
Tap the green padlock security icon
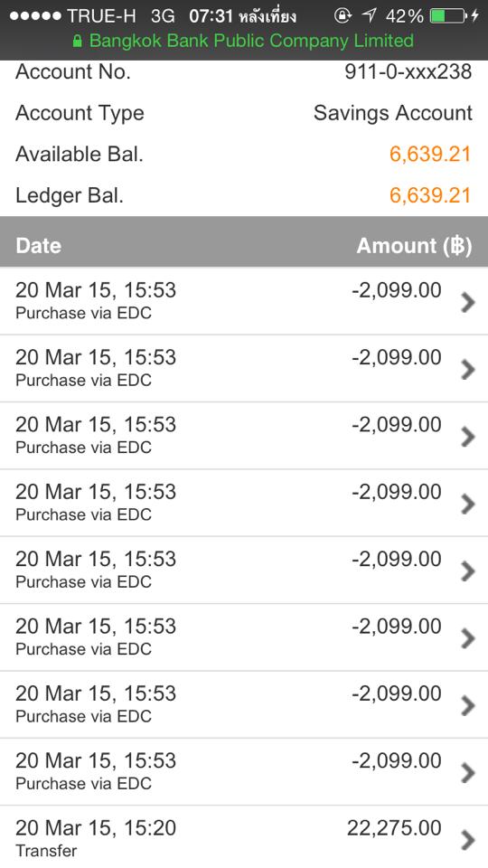[78, 42]
